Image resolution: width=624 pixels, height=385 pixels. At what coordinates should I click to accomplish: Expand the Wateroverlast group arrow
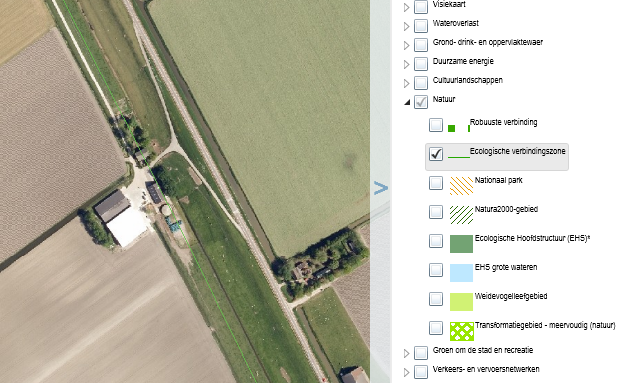tap(406, 26)
